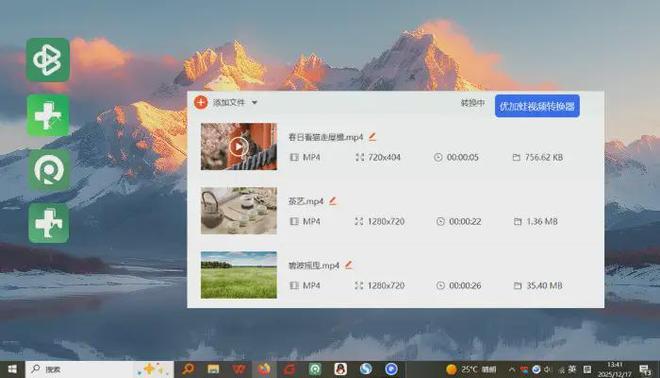This screenshot has width=660, height=378.
Task: Click the folder icon beside 756.62 KB
Action: [x=516, y=157]
